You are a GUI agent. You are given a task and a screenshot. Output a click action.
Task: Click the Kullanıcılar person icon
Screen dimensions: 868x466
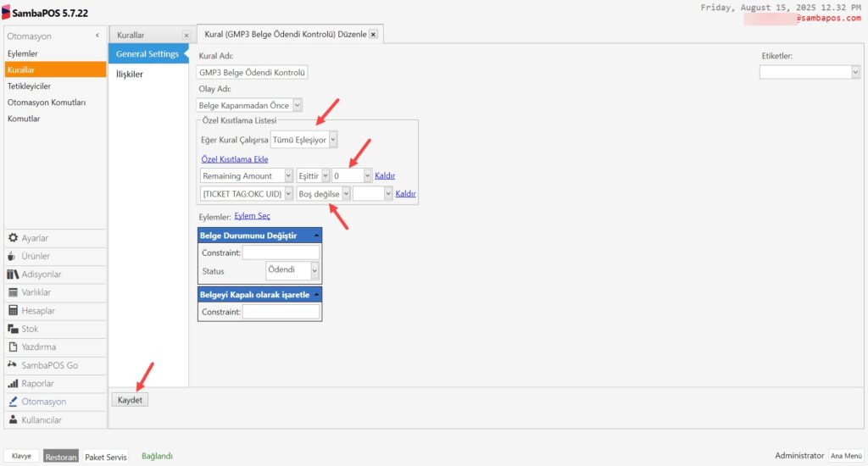point(13,420)
